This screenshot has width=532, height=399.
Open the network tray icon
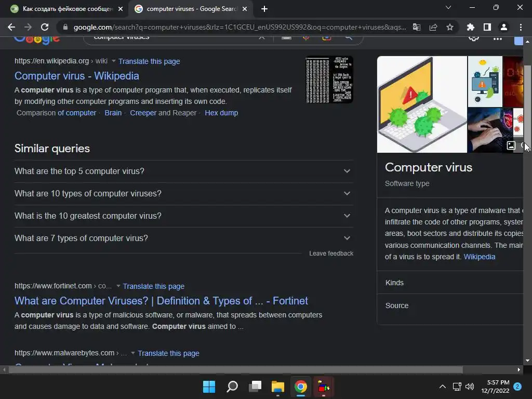coord(457,387)
